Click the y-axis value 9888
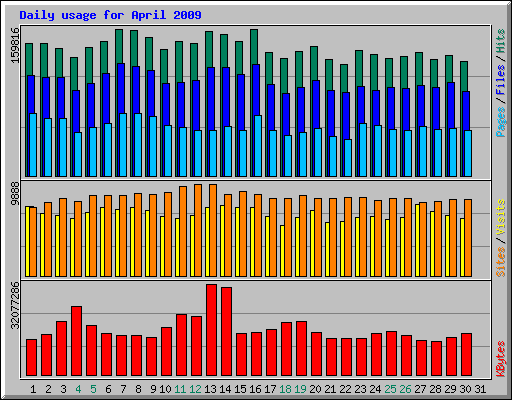Screen dimensions: 512x400 point(15,194)
